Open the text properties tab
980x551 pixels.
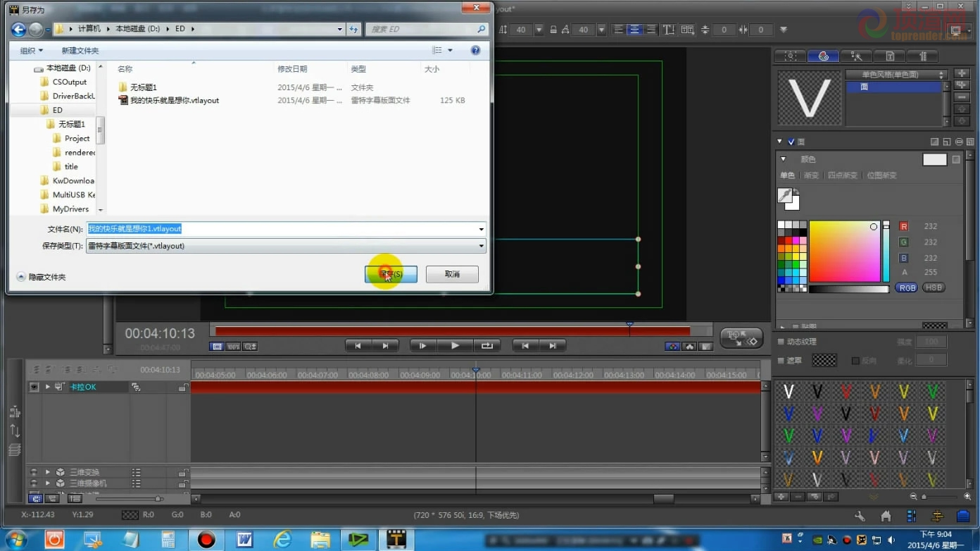889,56
